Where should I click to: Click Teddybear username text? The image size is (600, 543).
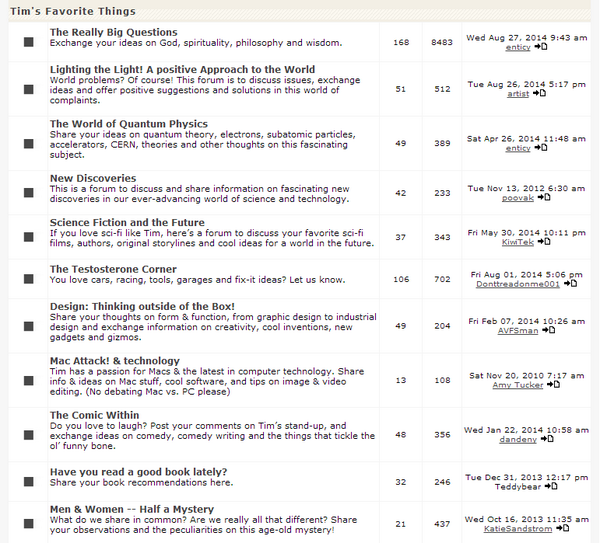click(x=518, y=487)
